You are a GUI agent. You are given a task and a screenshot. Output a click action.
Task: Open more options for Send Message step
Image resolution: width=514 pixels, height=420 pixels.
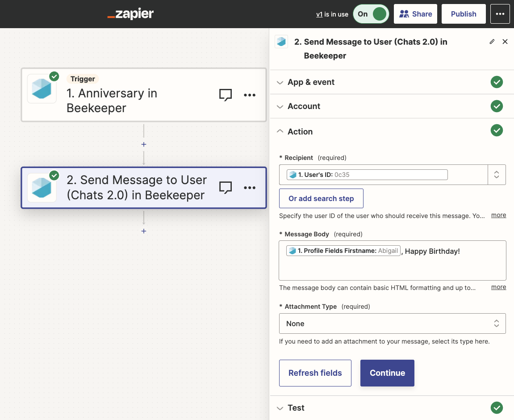[250, 188]
